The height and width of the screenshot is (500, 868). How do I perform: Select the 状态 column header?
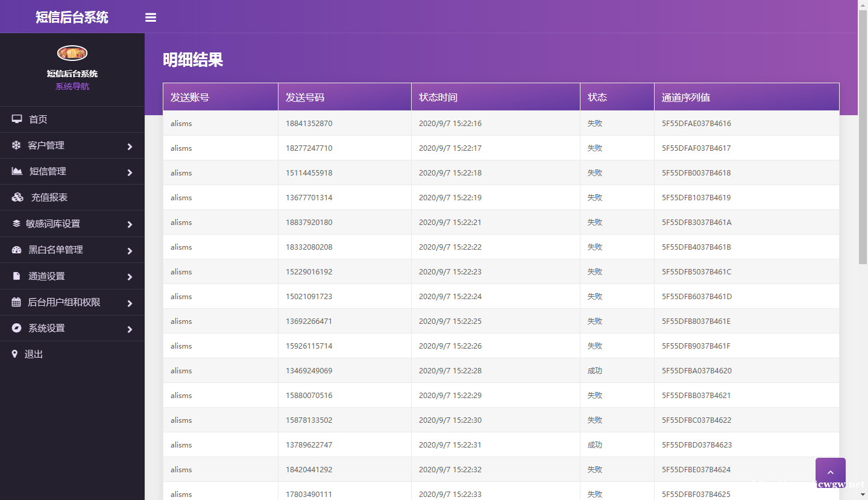click(597, 97)
